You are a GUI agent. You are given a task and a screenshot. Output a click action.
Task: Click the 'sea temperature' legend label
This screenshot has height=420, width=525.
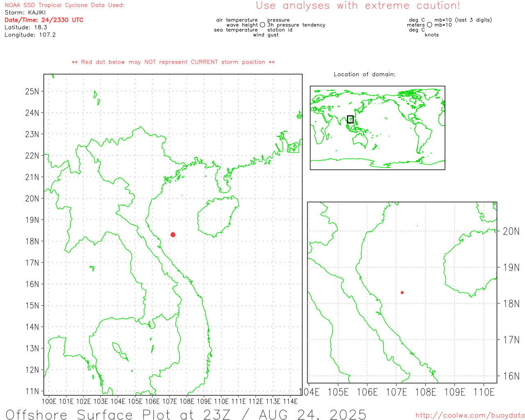(236, 30)
